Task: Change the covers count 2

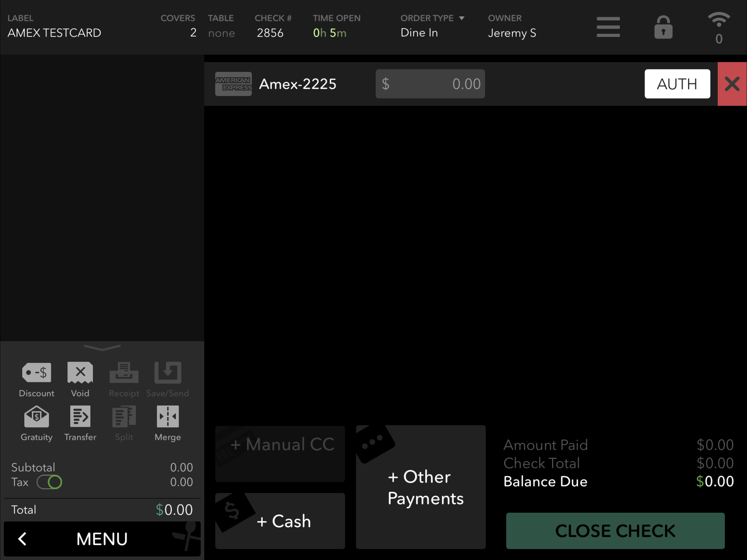Action: (193, 33)
